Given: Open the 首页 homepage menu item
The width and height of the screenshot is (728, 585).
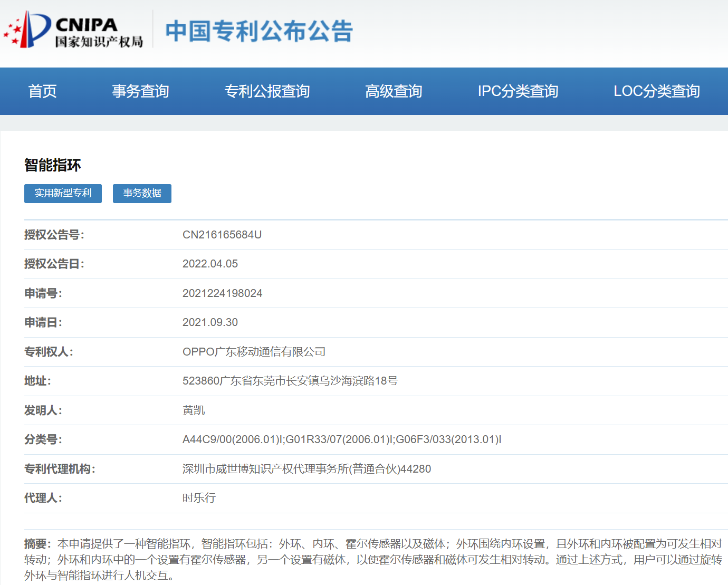Looking at the screenshot, I should coord(42,91).
